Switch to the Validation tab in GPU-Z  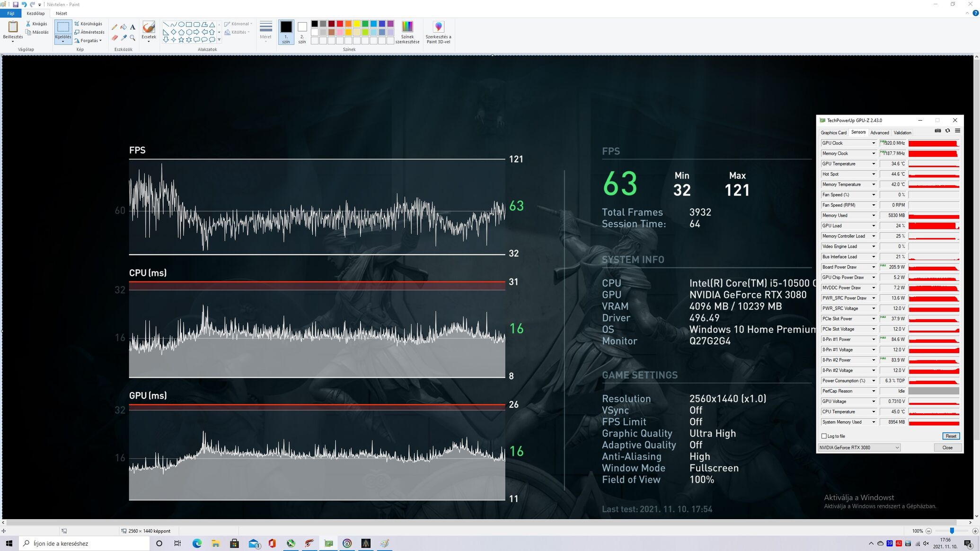[x=902, y=133]
